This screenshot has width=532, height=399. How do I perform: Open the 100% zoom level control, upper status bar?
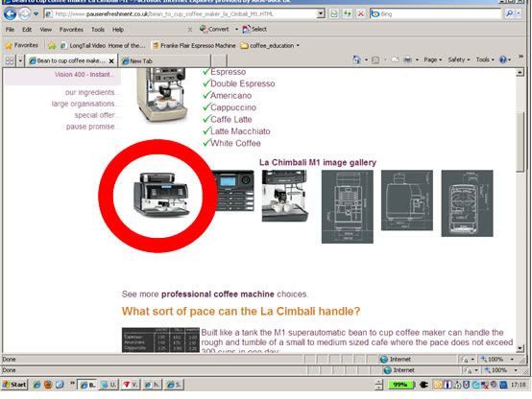497,359
